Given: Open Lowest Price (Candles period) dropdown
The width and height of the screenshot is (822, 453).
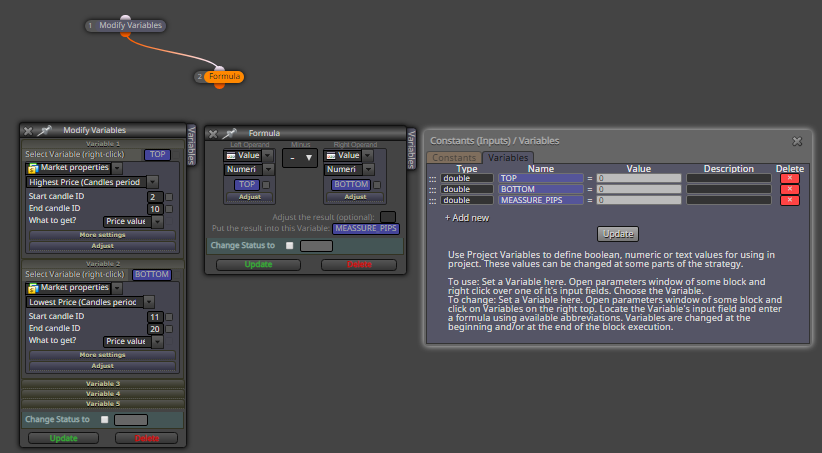Looking at the screenshot, I should [149, 303].
